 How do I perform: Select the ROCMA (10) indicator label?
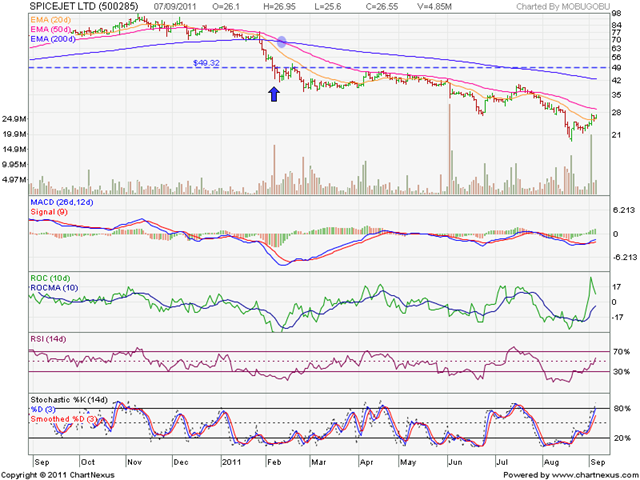[54, 288]
